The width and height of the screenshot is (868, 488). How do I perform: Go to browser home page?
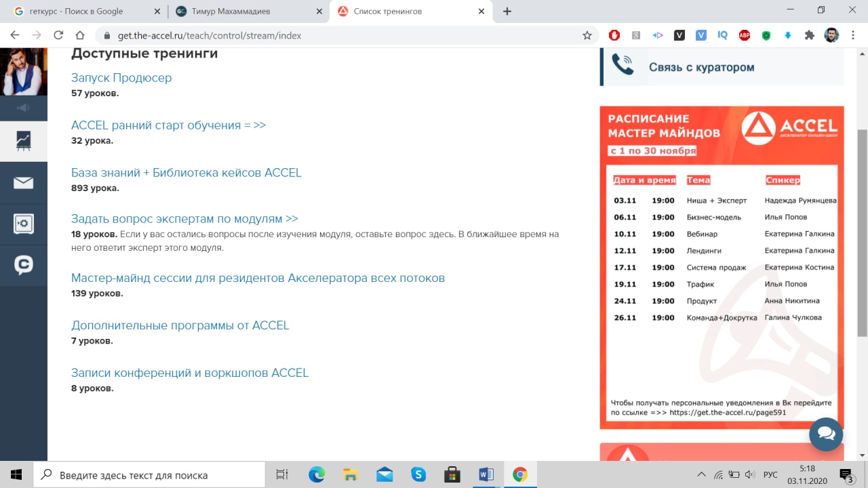tap(80, 35)
